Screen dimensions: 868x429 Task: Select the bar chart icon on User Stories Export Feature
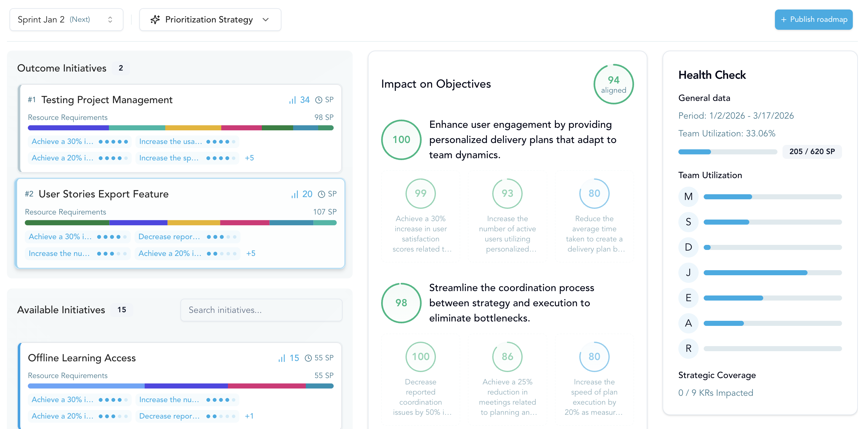point(294,194)
